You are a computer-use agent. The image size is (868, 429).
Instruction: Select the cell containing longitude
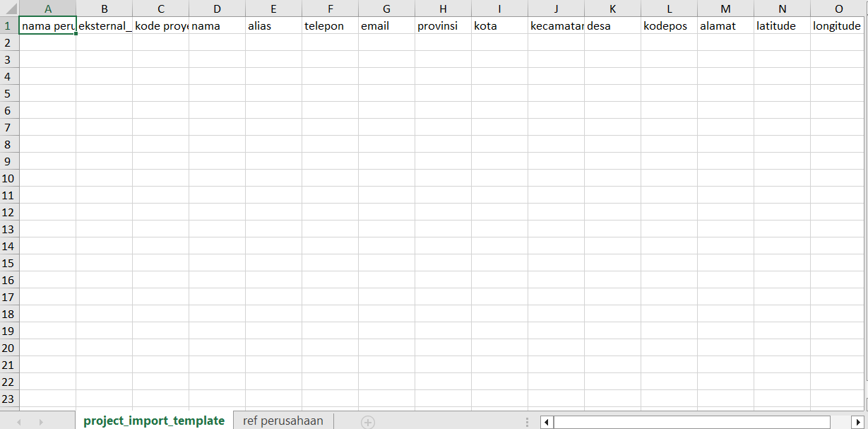click(838, 25)
